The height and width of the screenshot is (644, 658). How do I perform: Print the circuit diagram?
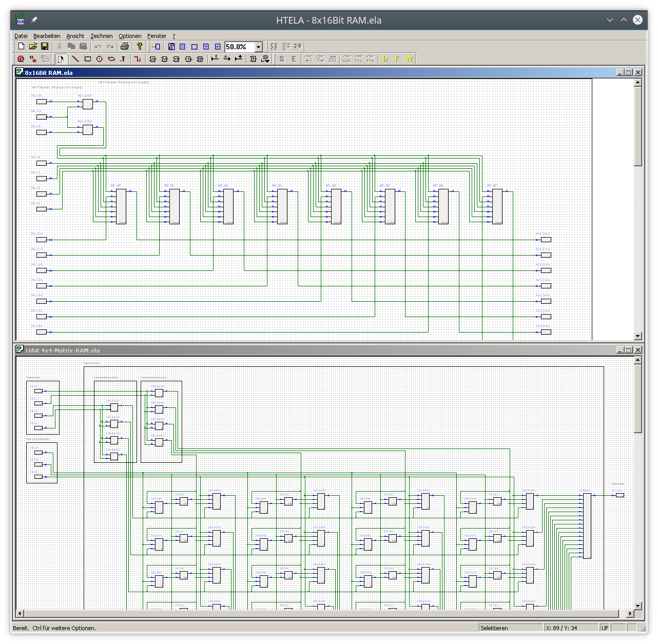[x=124, y=46]
